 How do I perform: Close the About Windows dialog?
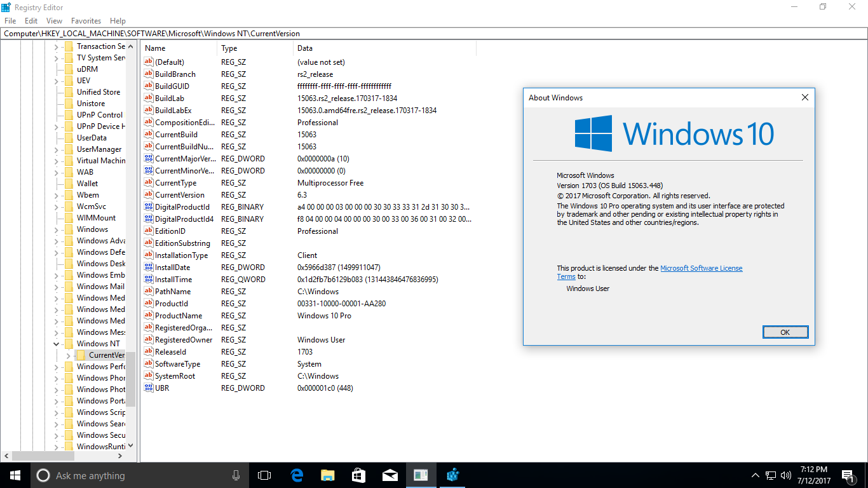pyautogui.click(x=804, y=98)
